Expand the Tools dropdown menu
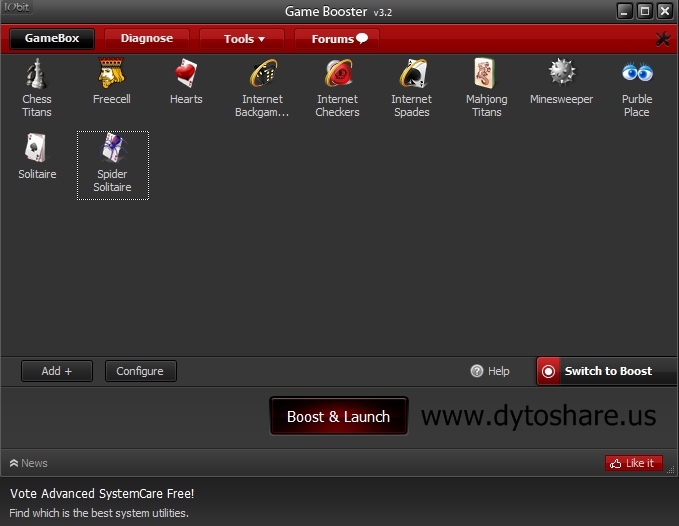The height and width of the screenshot is (526, 679). pyautogui.click(x=242, y=39)
